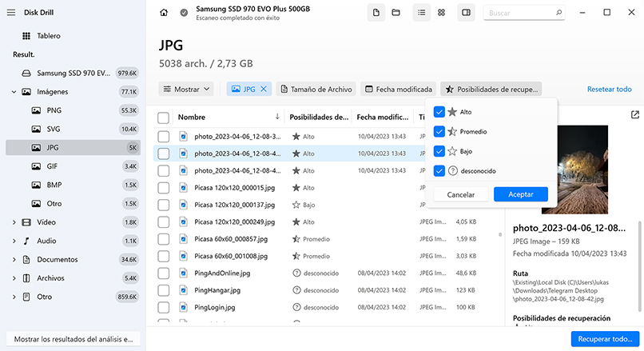Click the Documentos page icon

pyautogui.click(x=26, y=259)
